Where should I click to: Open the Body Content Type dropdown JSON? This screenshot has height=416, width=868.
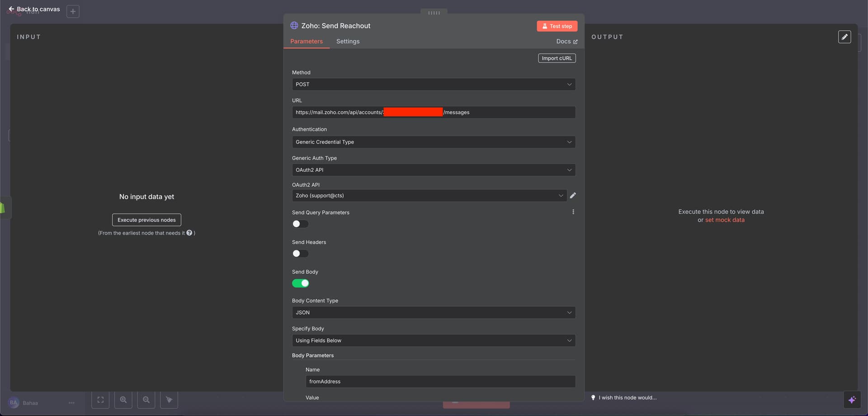coord(434,312)
